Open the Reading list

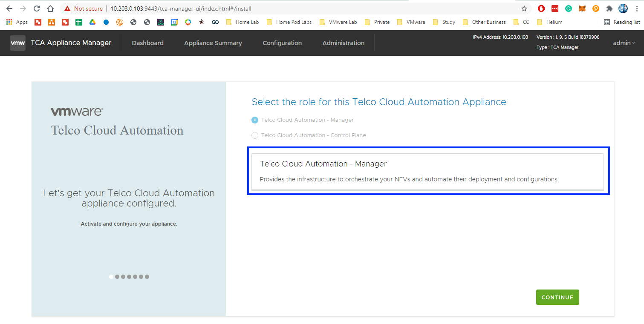pos(622,22)
